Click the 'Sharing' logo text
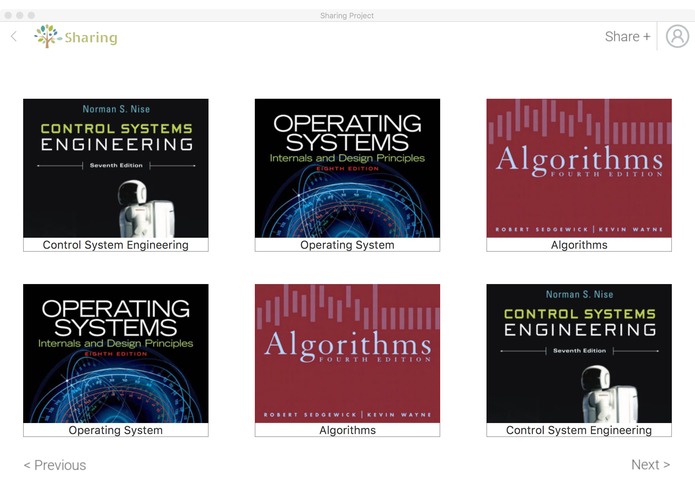This screenshot has height=494, width=695. pyautogui.click(x=91, y=38)
